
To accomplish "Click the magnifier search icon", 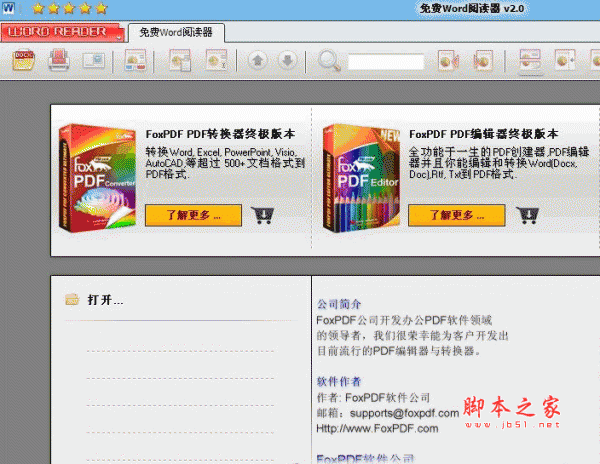I will pos(329,61).
